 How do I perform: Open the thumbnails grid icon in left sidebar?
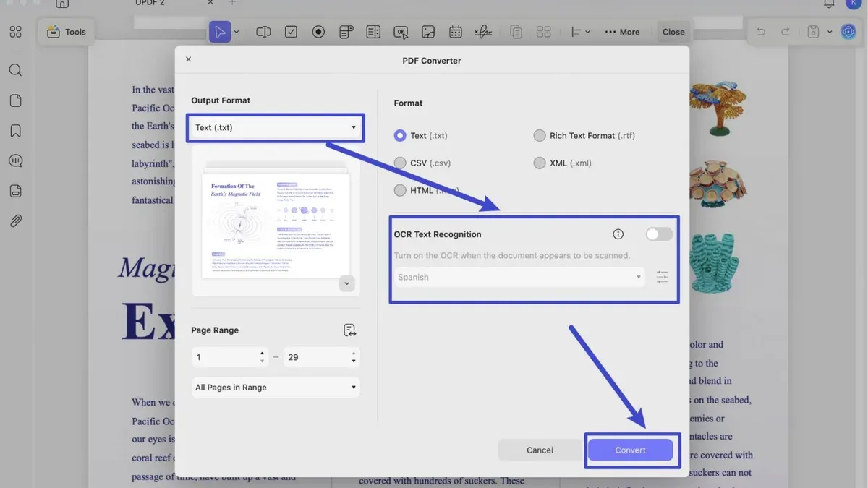click(15, 32)
